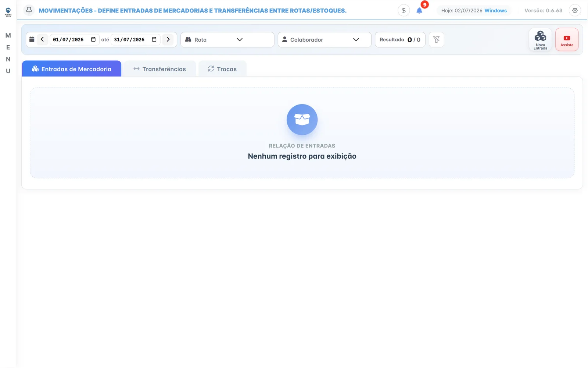Click the calendar icon before date range
This screenshot has width=588, height=368.
click(32, 39)
